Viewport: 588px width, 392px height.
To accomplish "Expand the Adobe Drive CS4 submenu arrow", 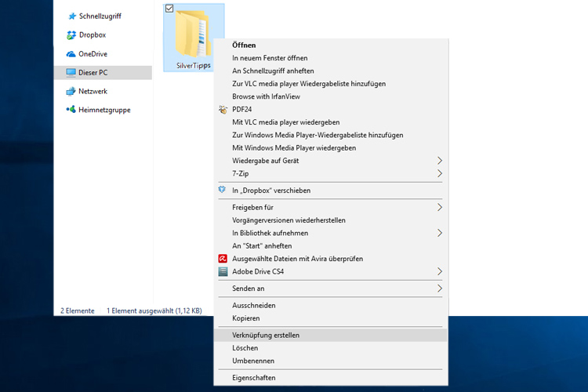I will tap(440, 271).
